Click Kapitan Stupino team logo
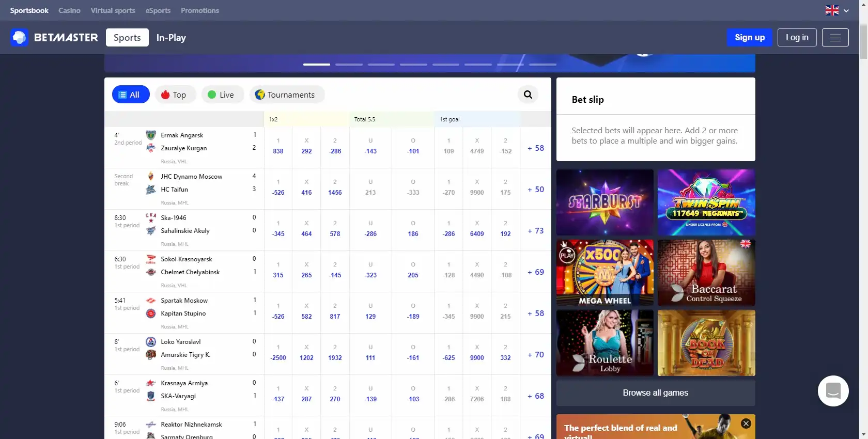 coord(151,313)
